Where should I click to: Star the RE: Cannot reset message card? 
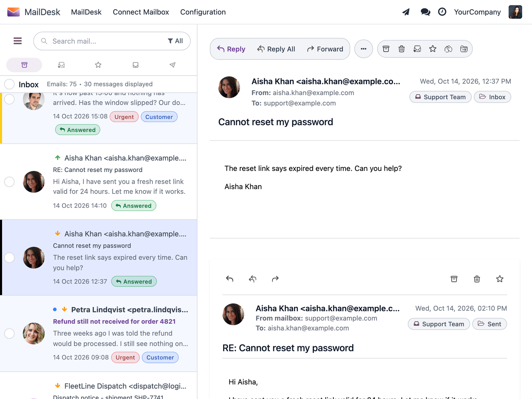500,279
